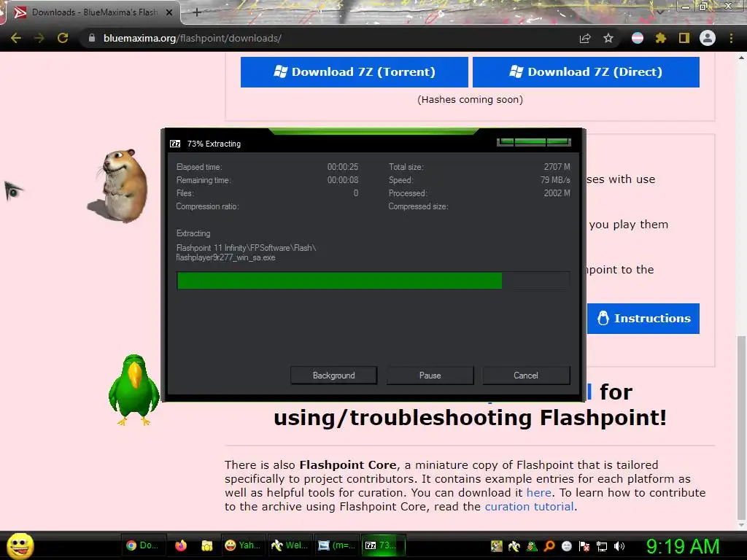The image size is (747, 560).
Task: Open the Chrome three-dot menu
Action: (731, 38)
